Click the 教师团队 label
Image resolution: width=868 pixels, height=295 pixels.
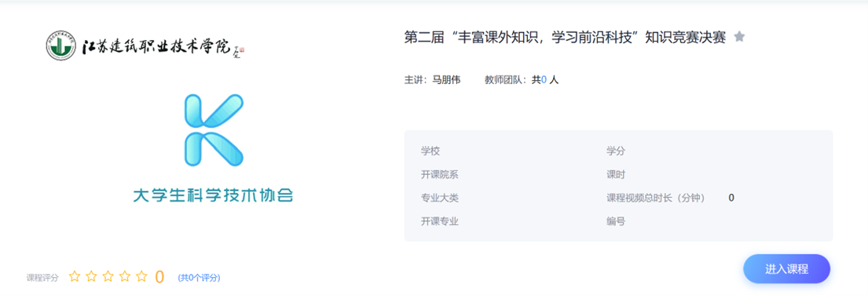pyautogui.click(x=506, y=80)
